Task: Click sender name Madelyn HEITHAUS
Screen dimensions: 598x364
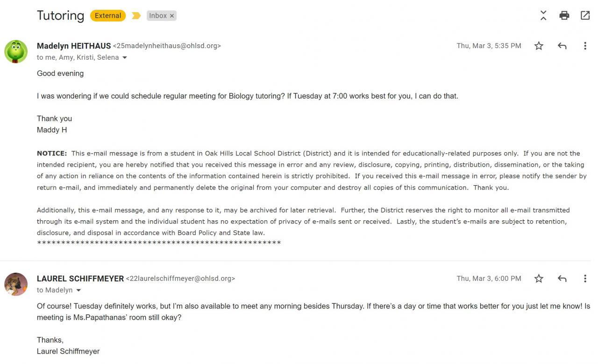Action: pos(74,46)
